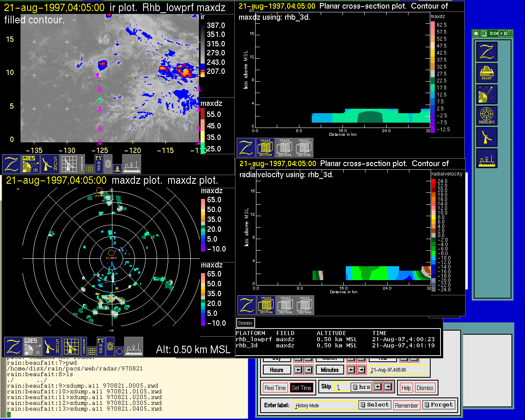The image size is (525, 420).
Task: Click the GOES IR satellite icon in the ir plot
Action: tap(31, 164)
